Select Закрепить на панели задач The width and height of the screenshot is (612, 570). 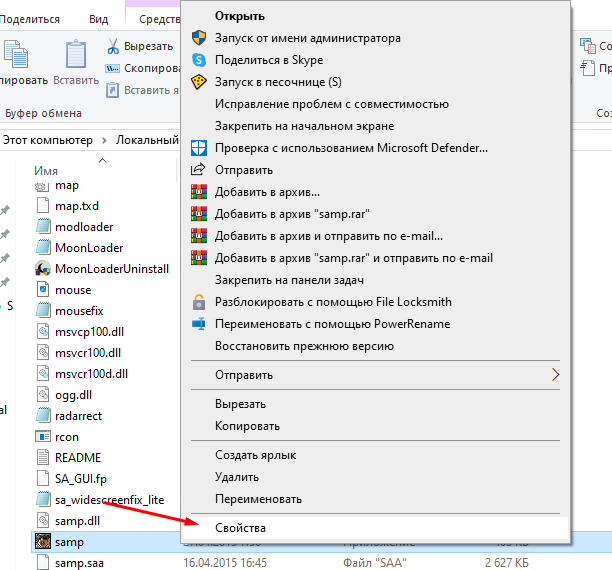pyautogui.click(x=289, y=280)
